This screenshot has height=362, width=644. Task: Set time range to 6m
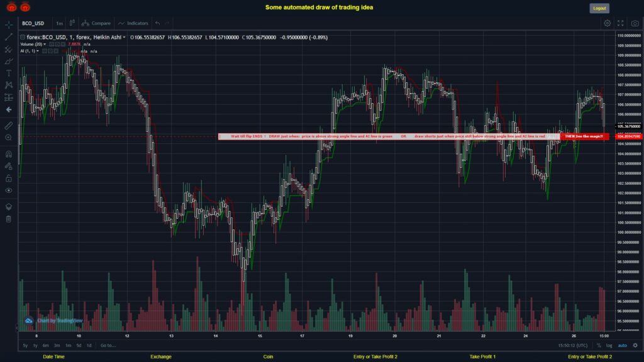pyautogui.click(x=45, y=346)
